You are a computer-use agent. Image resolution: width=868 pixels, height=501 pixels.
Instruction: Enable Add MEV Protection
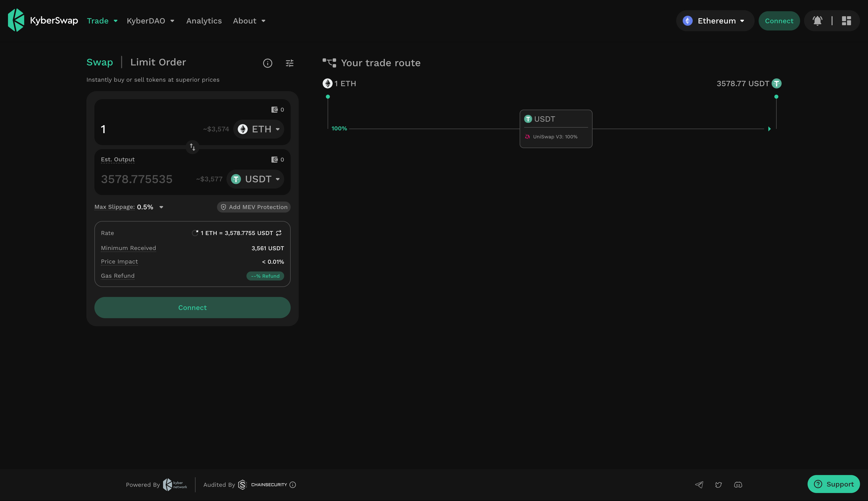coord(254,207)
